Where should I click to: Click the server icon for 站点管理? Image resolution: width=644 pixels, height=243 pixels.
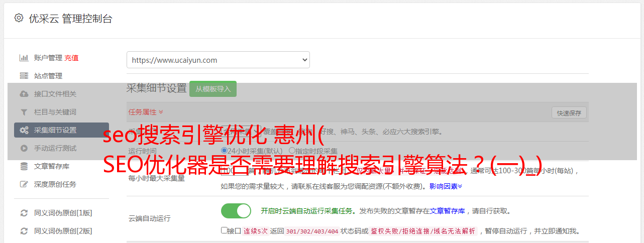pos(24,76)
